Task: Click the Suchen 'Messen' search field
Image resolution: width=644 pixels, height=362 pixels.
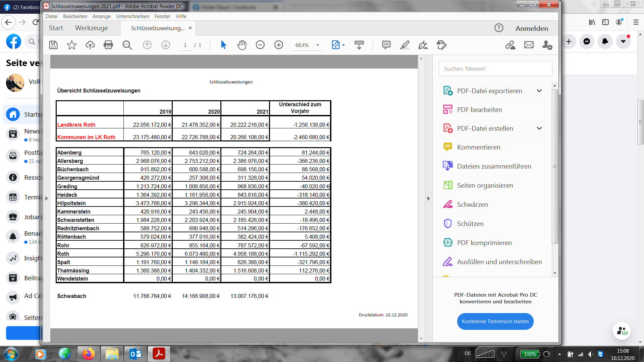Action: [495, 69]
